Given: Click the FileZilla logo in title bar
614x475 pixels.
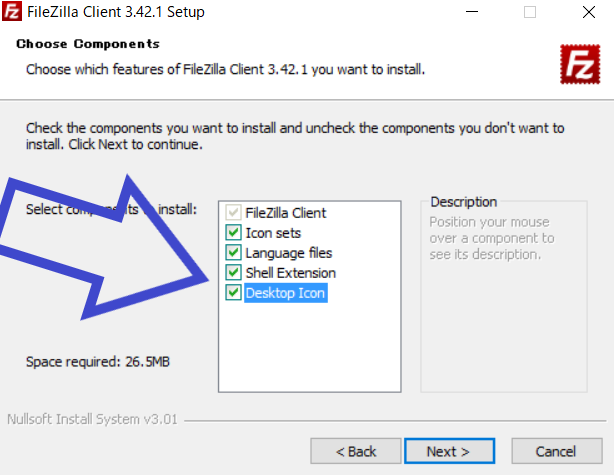Looking at the screenshot, I should (x=12, y=11).
